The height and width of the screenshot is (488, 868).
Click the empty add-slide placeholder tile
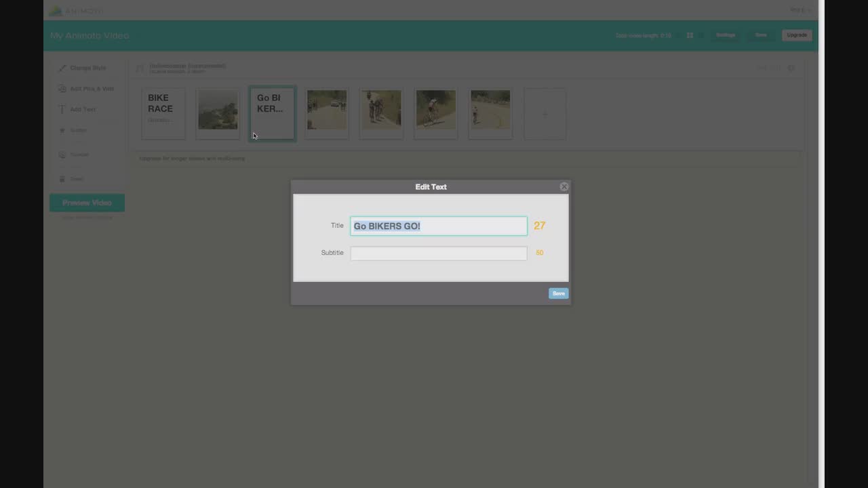545,114
